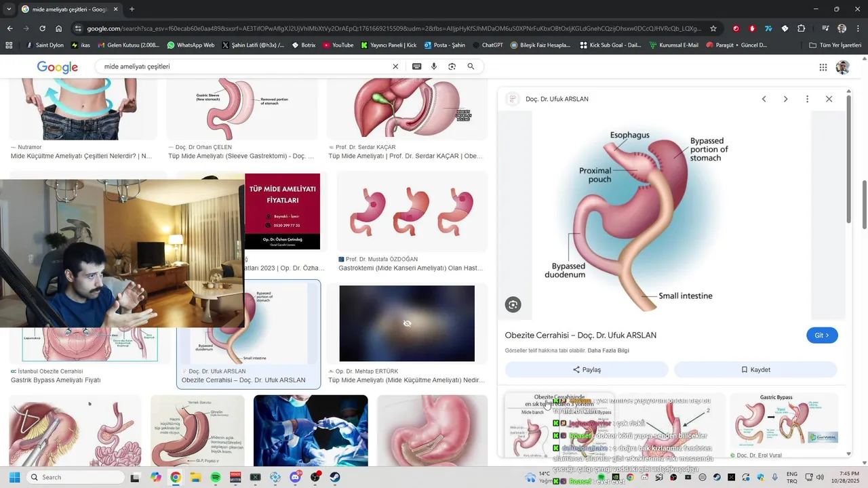Open the Chrome extensions puzzle icon
The height and width of the screenshot is (488, 868).
[x=801, y=28]
